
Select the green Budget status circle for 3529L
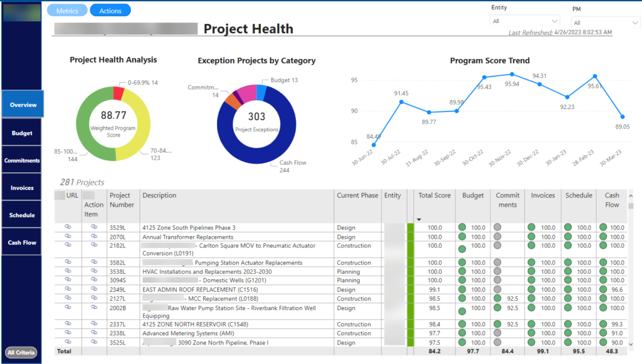click(x=462, y=227)
